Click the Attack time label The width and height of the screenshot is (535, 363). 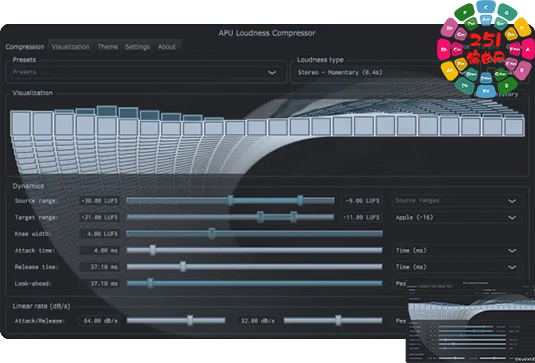pos(34,250)
